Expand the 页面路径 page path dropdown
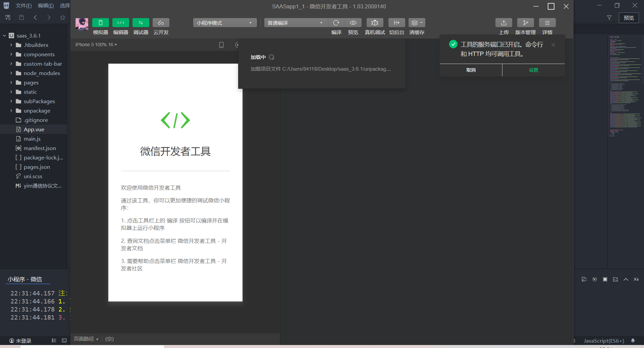Screen dimensions: 644x348 coord(86,339)
